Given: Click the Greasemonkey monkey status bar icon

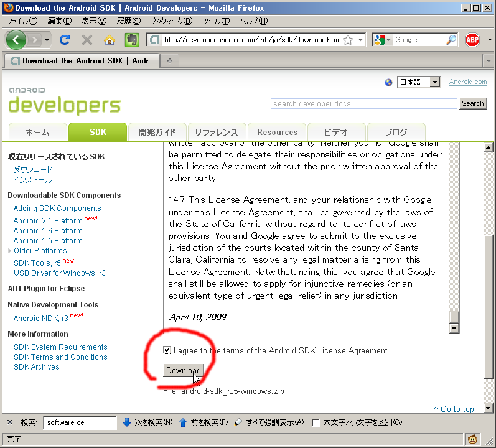Looking at the screenshot, I should tap(472, 439).
